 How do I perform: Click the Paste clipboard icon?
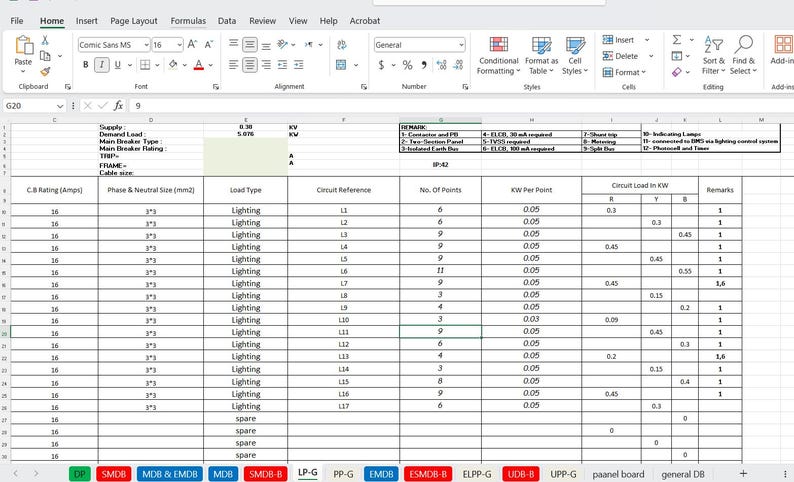[23, 46]
